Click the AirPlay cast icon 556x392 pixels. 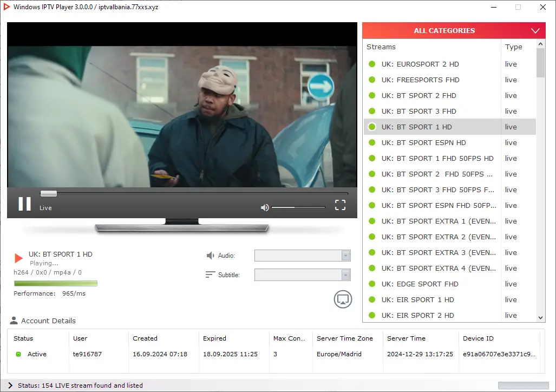pos(343,299)
